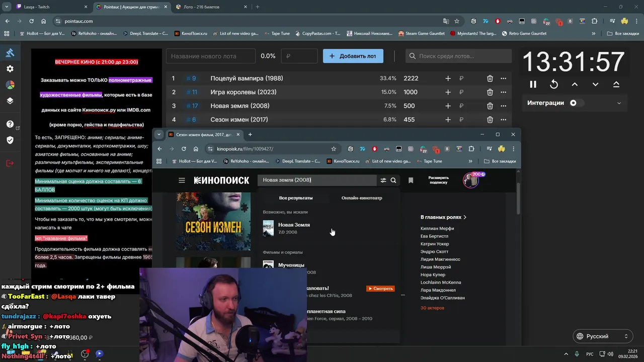Screen dimensions: 644x362
Task: Click Сезон измен poster thumbnail
Action: 213,221
